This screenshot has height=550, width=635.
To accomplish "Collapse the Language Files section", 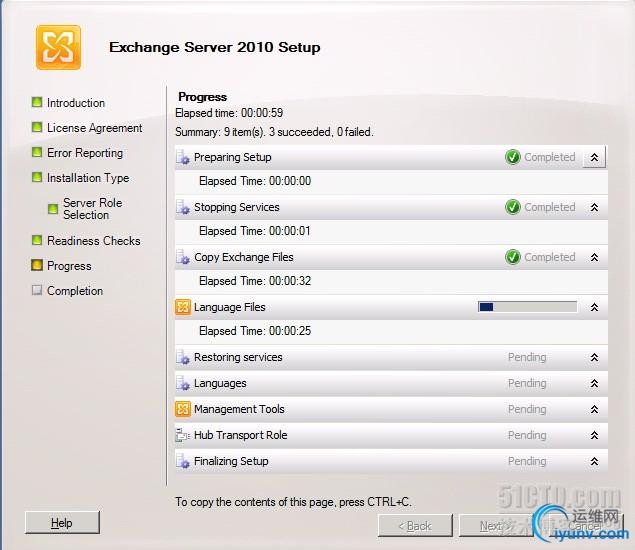I will click(594, 307).
